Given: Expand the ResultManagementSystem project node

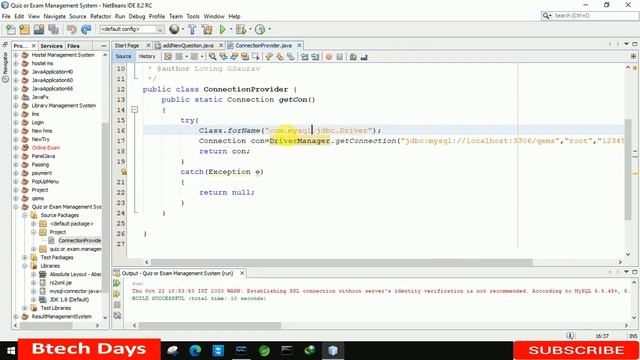Looking at the screenshot, I should coord(16,316).
